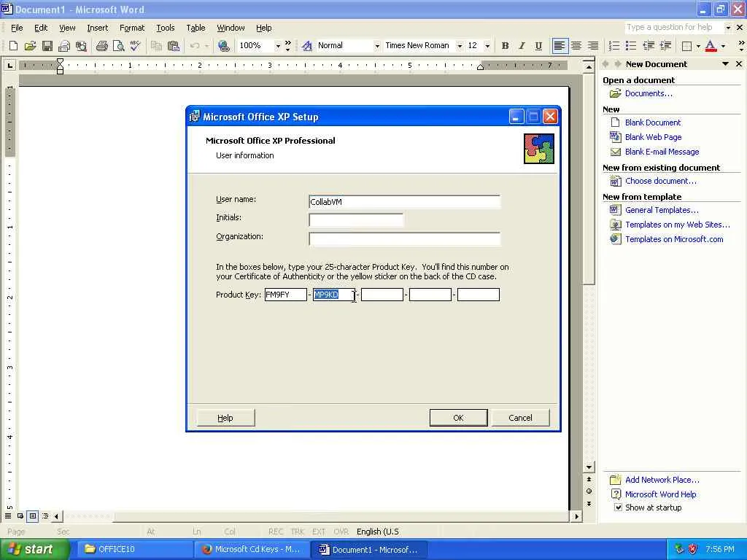Switch to Microsoft Cd Keys Firefox window
This screenshot has width=747, height=560.
click(251, 549)
